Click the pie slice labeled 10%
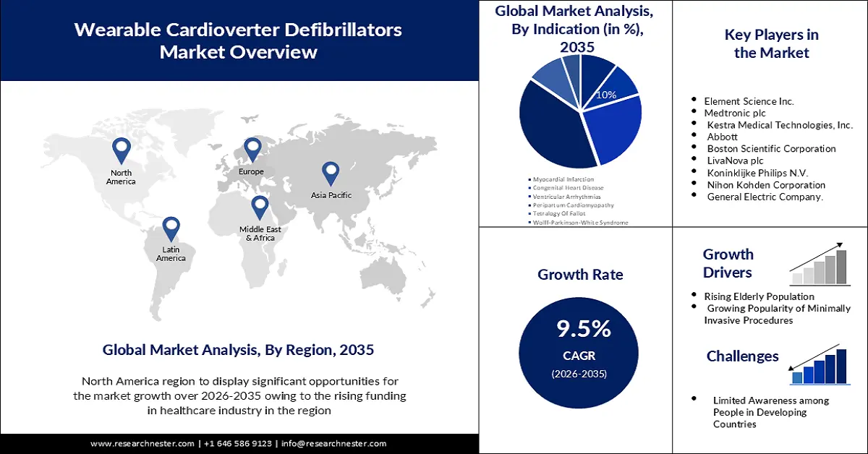 point(616,85)
